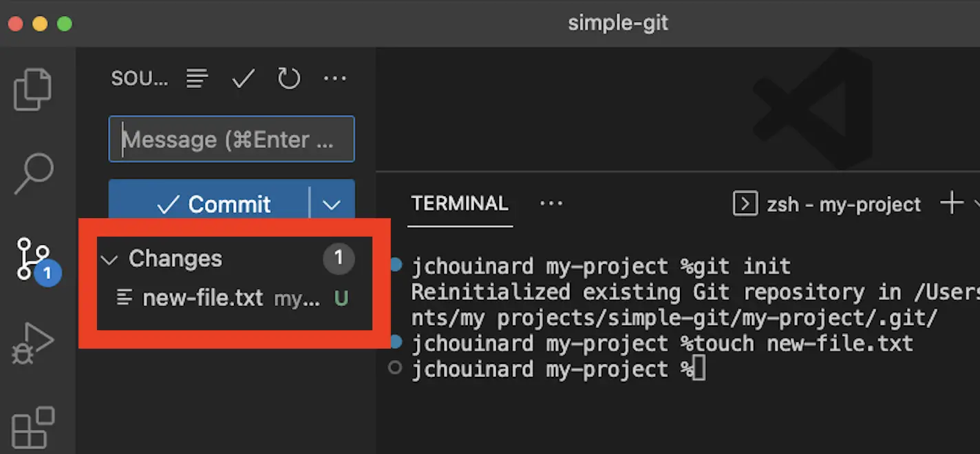Click the shell icon beside zsh terminal entry
This screenshot has width=980, height=454.
[745, 203]
